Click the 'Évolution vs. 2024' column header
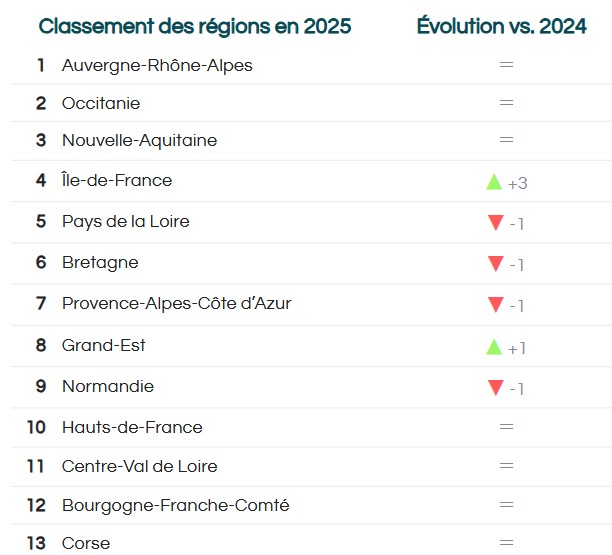Viewport: 612px width, 555px height. tap(502, 26)
